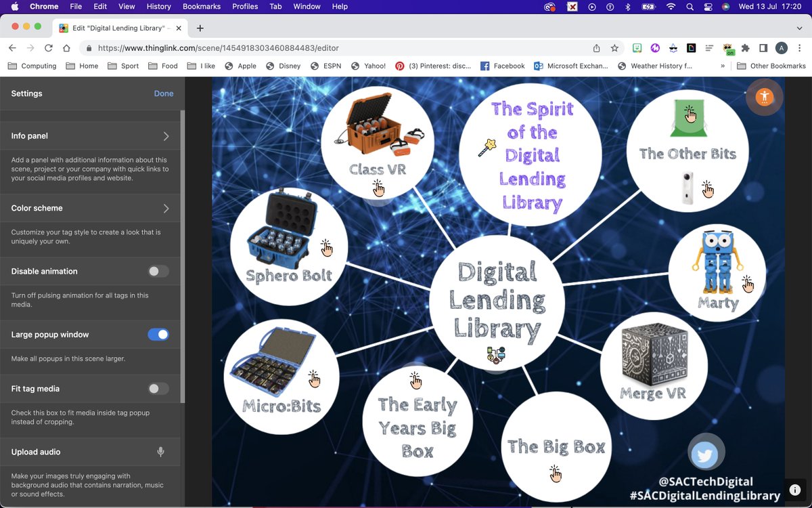Click the Twitter icon near the hashtags
This screenshot has height=508, width=812.
click(x=706, y=452)
